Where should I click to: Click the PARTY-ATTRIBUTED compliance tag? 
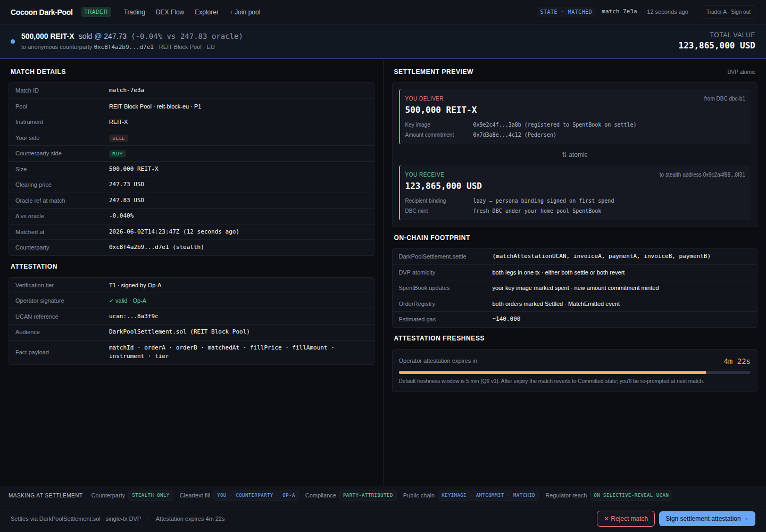pyautogui.click(x=368, y=495)
